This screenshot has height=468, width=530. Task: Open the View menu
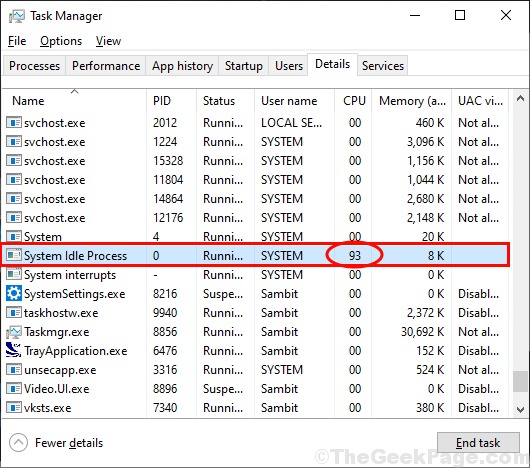[x=108, y=41]
